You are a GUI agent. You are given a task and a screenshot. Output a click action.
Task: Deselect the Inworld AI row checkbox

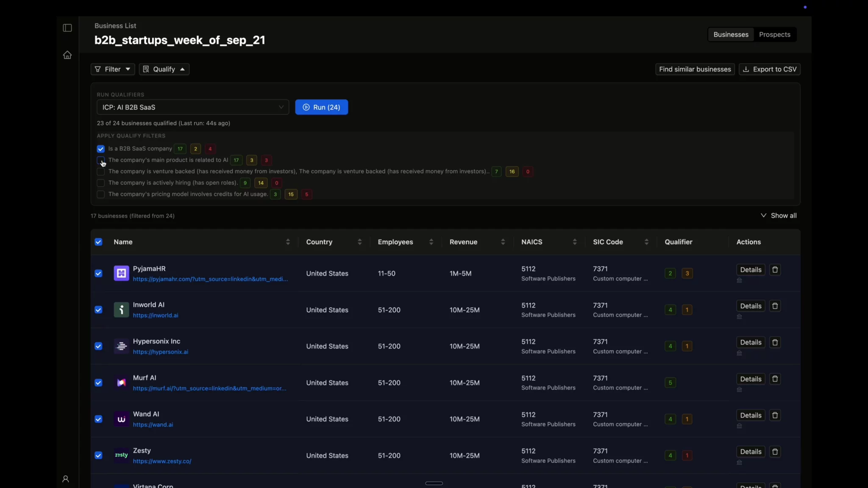(x=98, y=310)
